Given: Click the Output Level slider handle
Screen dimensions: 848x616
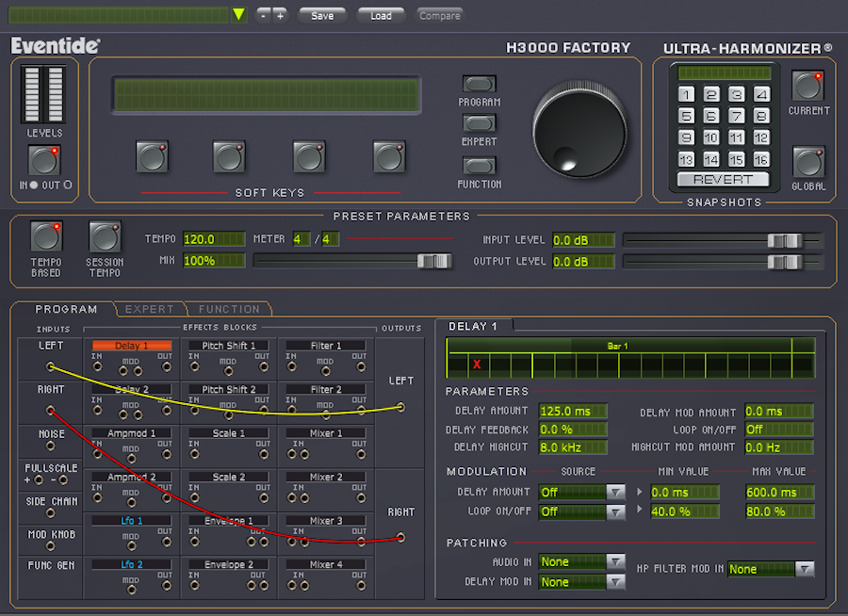Looking at the screenshot, I should click(785, 262).
